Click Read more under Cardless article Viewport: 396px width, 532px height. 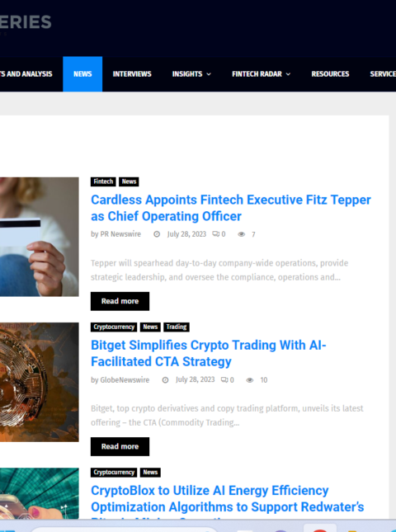(120, 301)
